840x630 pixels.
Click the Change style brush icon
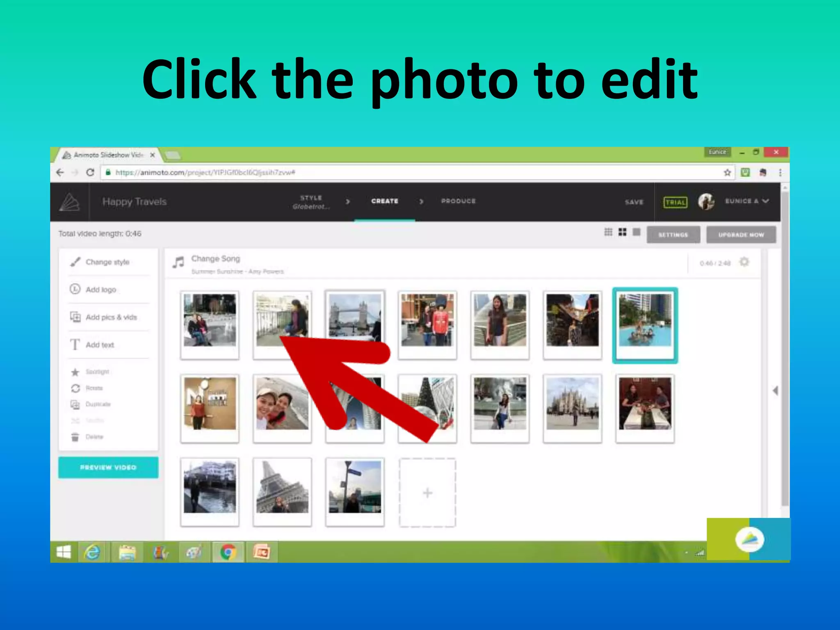tap(75, 262)
